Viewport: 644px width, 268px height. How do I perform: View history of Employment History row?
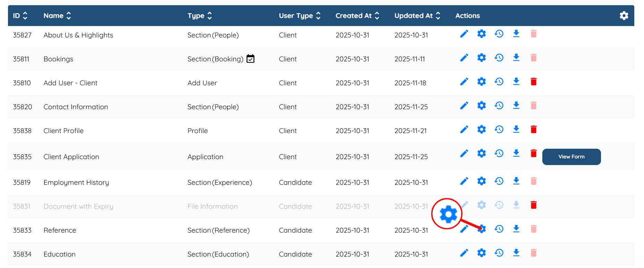(499, 181)
